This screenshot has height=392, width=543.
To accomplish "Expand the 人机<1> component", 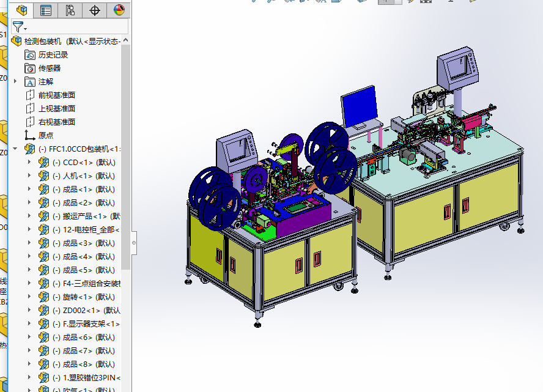I will (29, 176).
